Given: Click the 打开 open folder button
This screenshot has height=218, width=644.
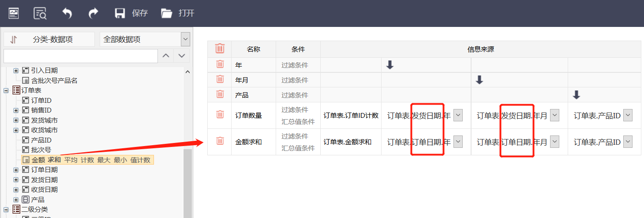Looking at the screenshot, I should (178, 13).
